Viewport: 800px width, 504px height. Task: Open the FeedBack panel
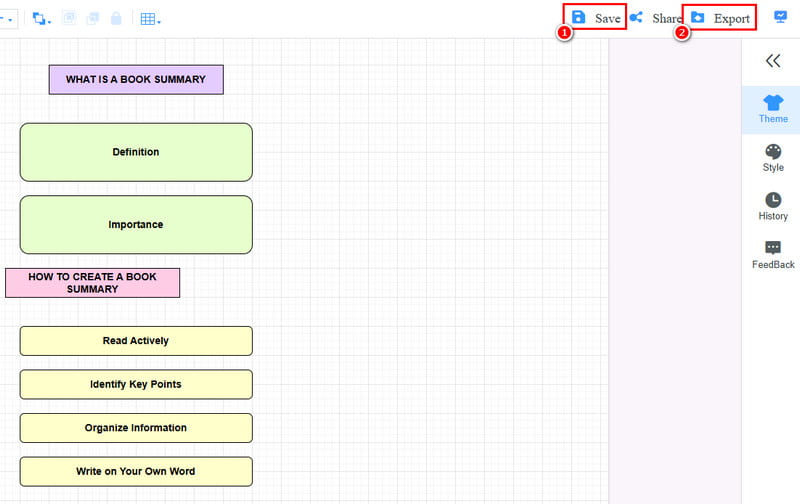coord(772,255)
